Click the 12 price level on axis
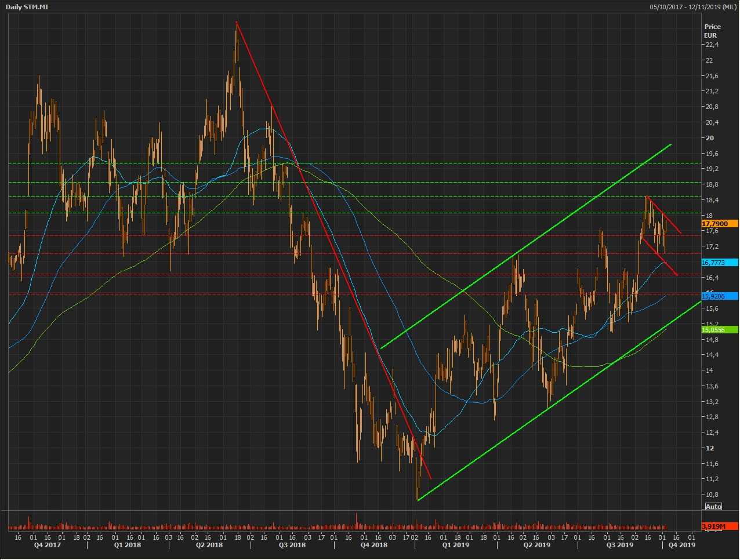740x560 pixels. tap(710, 448)
